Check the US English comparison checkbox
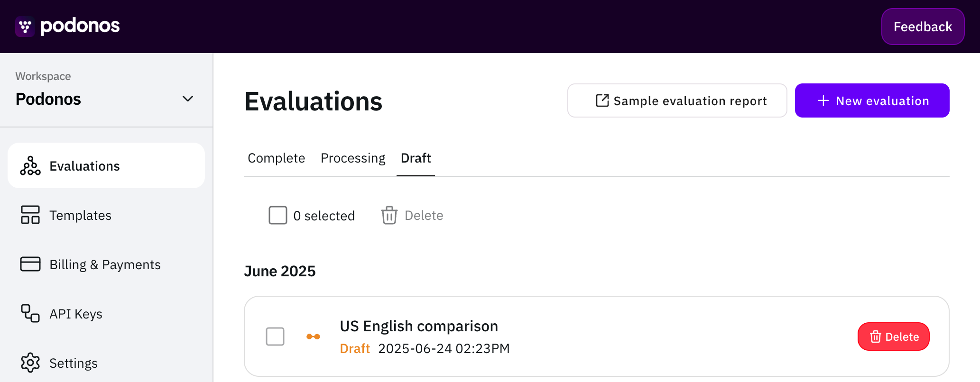 tap(275, 337)
